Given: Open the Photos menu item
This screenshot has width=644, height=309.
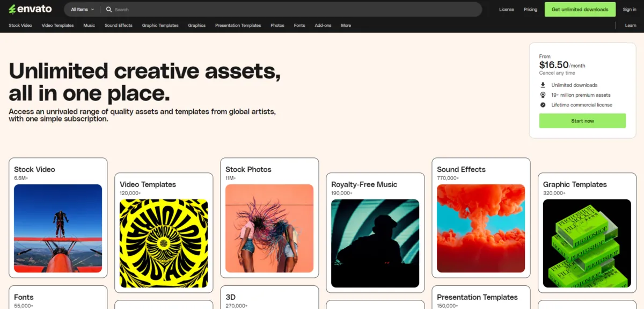Looking at the screenshot, I should (x=277, y=25).
